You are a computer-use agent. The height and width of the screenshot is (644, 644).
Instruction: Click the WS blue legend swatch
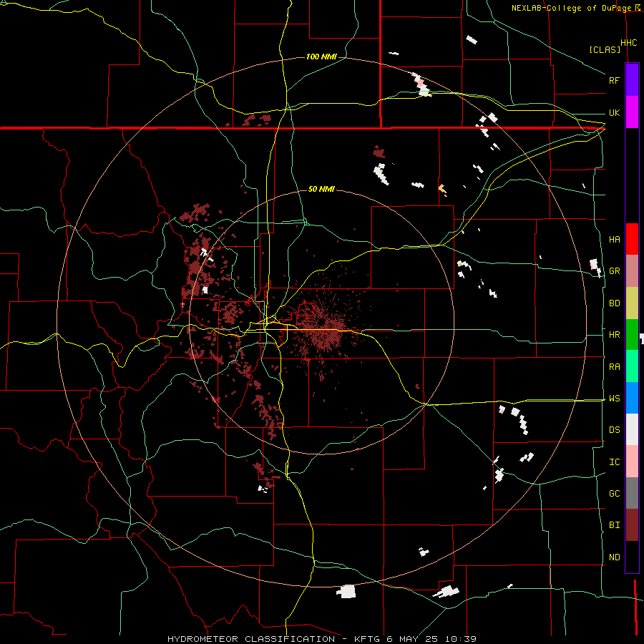point(632,398)
